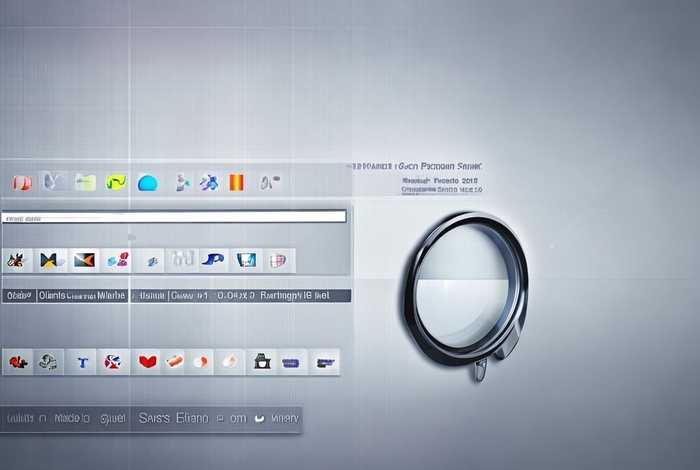Open the green folder icon
Image resolution: width=700 pixels, height=470 pixels.
pos(86,182)
